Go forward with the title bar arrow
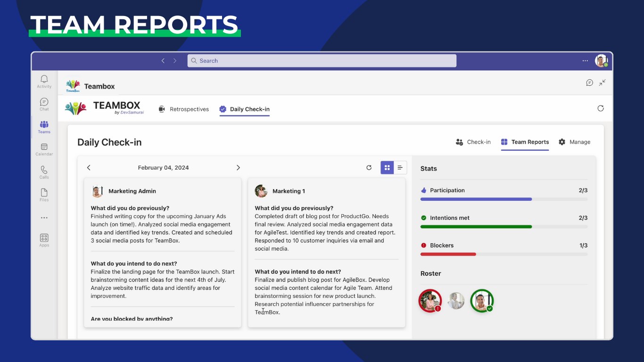This screenshot has height=362, width=644. point(175,61)
